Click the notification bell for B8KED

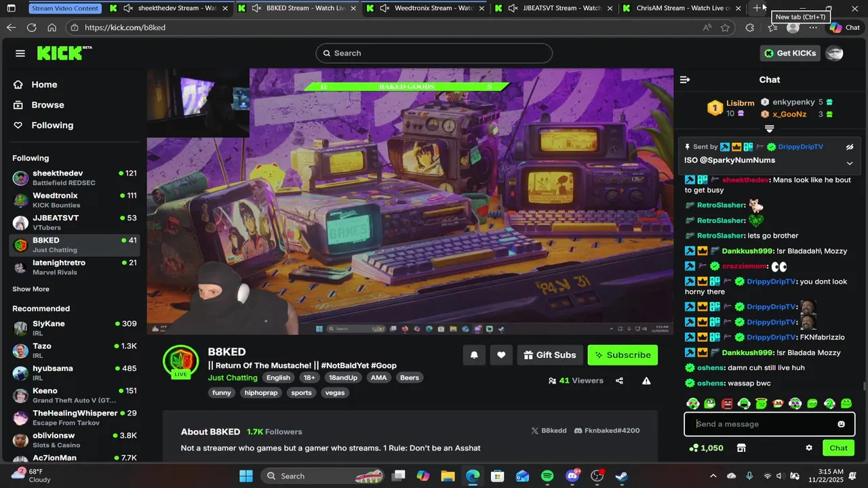(474, 355)
